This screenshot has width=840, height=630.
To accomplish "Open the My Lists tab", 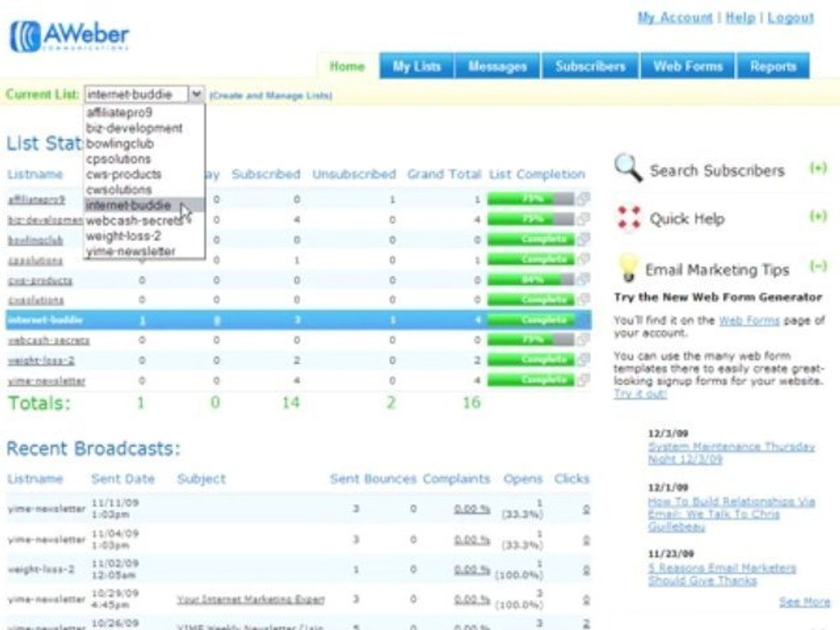I will 416,66.
